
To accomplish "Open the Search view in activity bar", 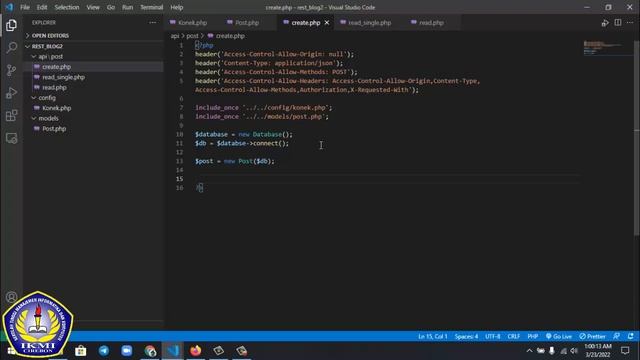I will point(11,48).
